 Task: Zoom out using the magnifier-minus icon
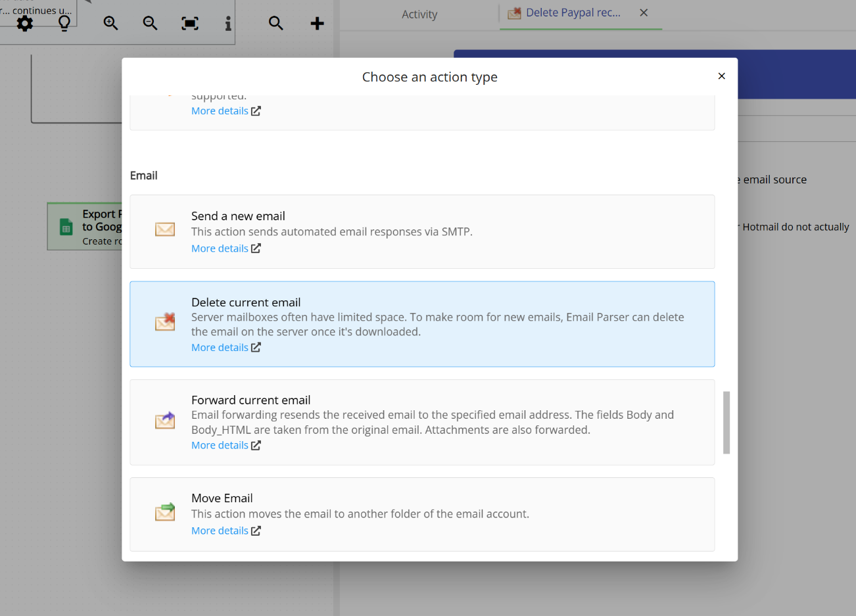coord(150,24)
